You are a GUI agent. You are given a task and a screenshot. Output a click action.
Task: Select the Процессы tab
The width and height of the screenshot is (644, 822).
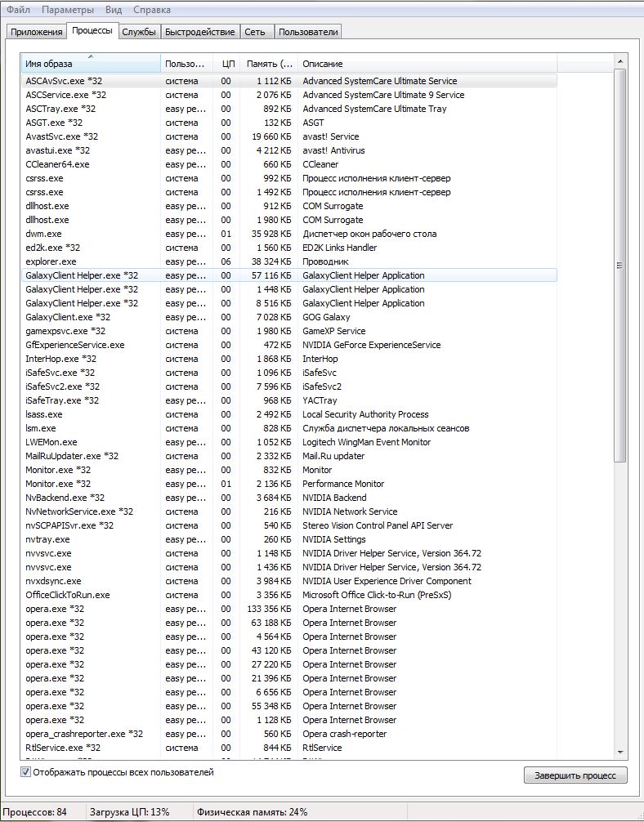point(92,30)
